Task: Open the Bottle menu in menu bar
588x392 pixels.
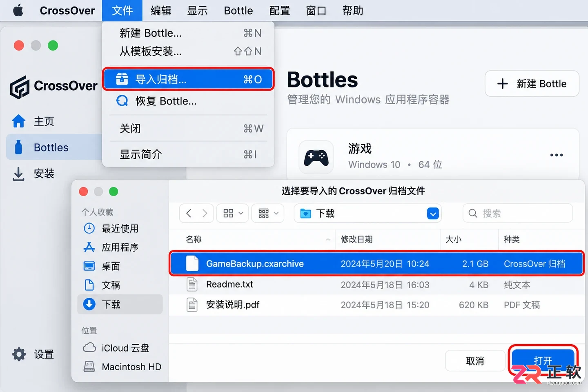Action: pos(238,11)
